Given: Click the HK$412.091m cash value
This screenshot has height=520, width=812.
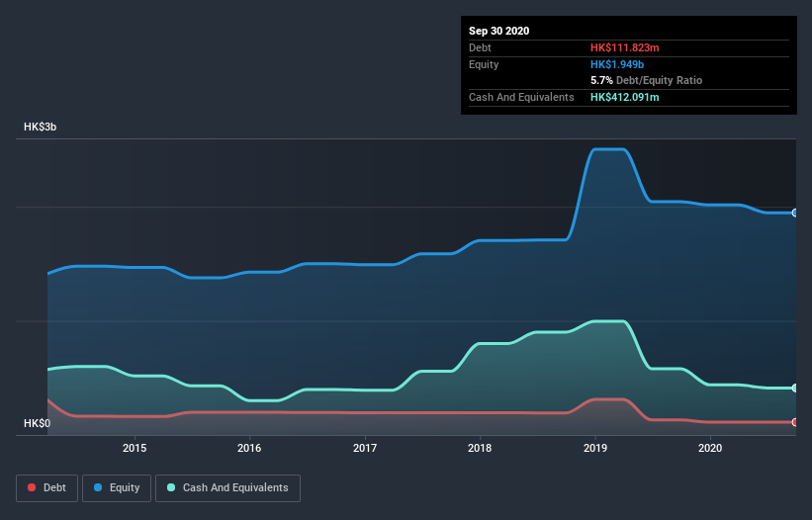Looking at the screenshot, I should pos(624,97).
